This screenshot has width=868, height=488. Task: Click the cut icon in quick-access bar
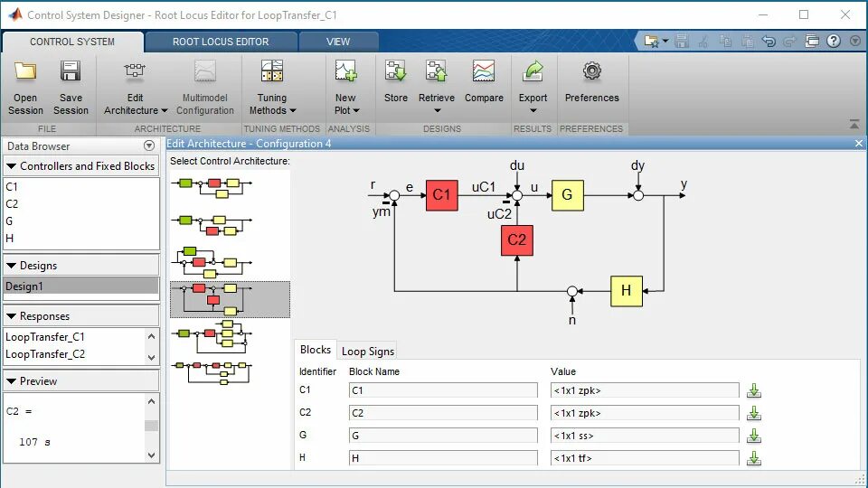point(703,41)
